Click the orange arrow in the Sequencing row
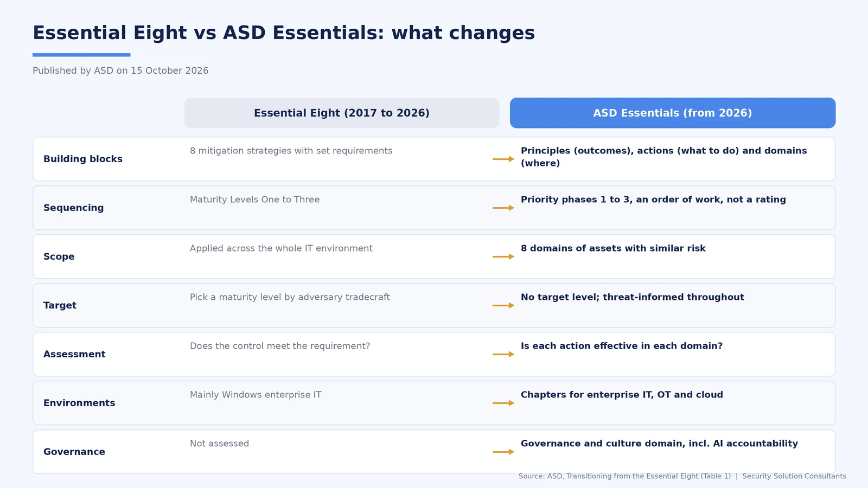Screen dimensions: 868x488 tap(503, 208)
